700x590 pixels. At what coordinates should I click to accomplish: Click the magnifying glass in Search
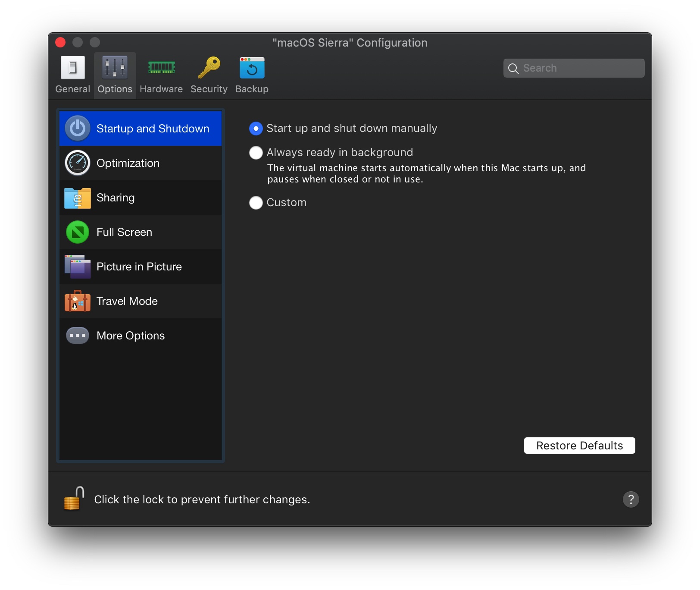click(x=513, y=69)
